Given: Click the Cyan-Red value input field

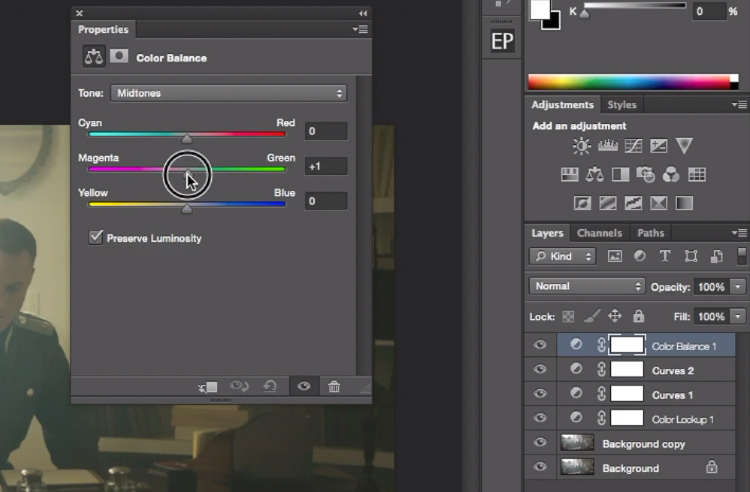Looking at the screenshot, I should (326, 131).
